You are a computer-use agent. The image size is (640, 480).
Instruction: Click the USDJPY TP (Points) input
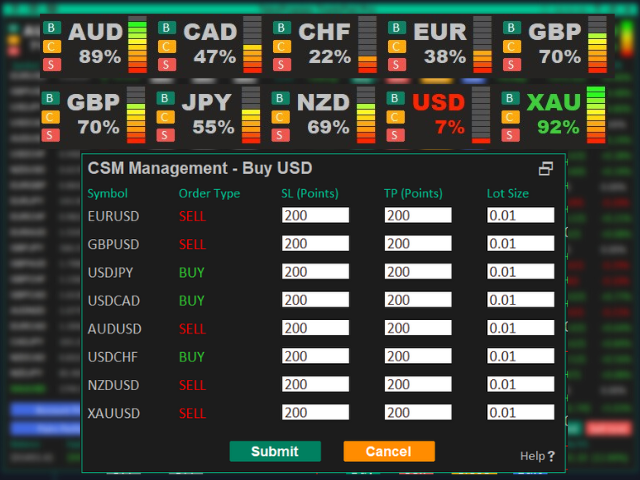(x=418, y=272)
